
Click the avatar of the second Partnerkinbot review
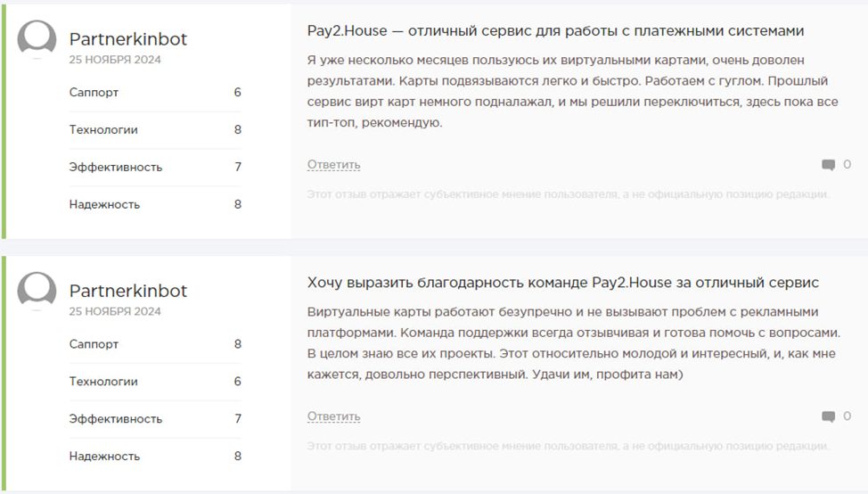point(37,291)
